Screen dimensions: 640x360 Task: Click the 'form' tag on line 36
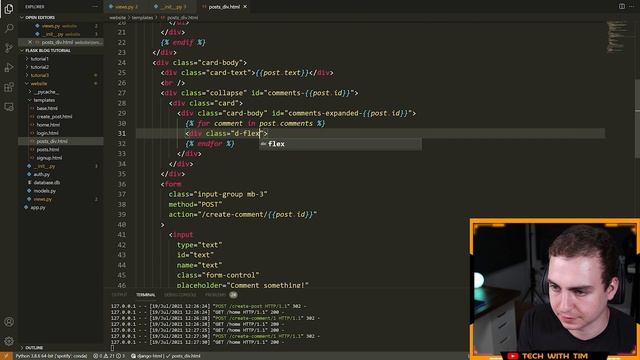173,184
